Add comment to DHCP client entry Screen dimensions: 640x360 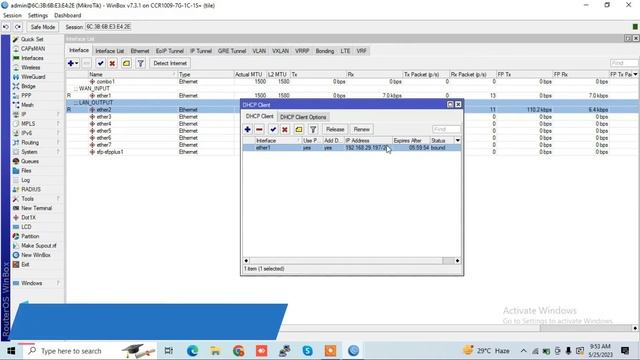point(299,129)
